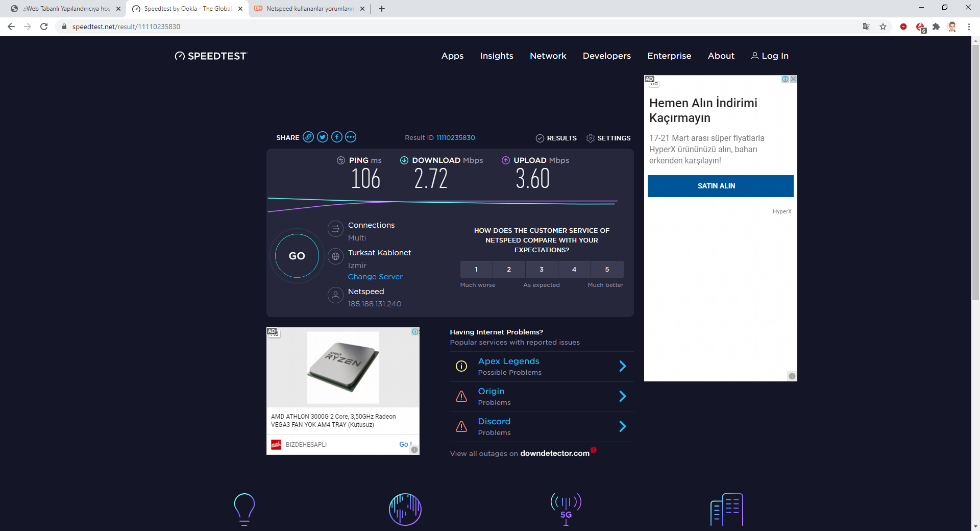Screen dimensions: 980x531
Task: Open a new browser tab
Action: click(382, 9)
